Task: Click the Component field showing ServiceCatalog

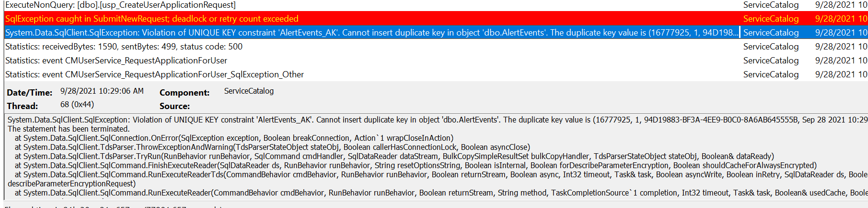Action: (249, 91)
